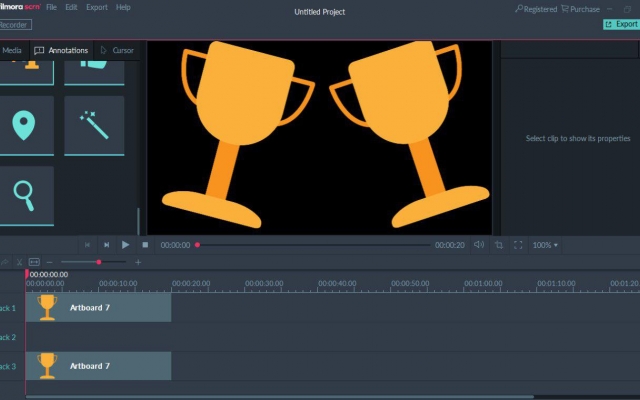
Task: Open the Edit menu
Action: coord(71,7)
